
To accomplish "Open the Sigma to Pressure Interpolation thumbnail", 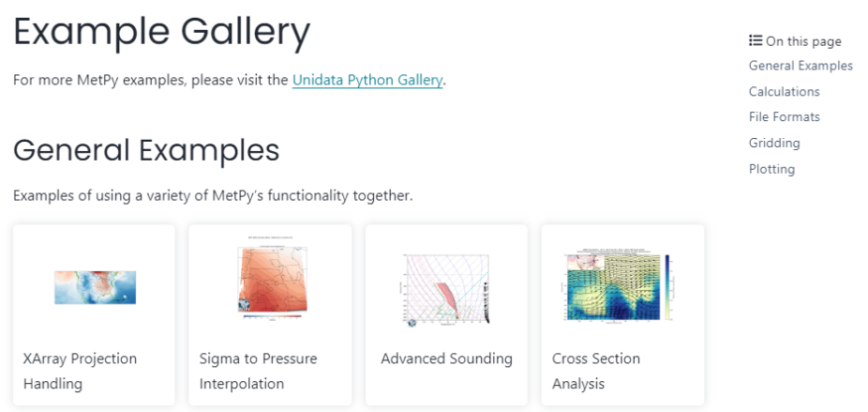I will [270, 280].
